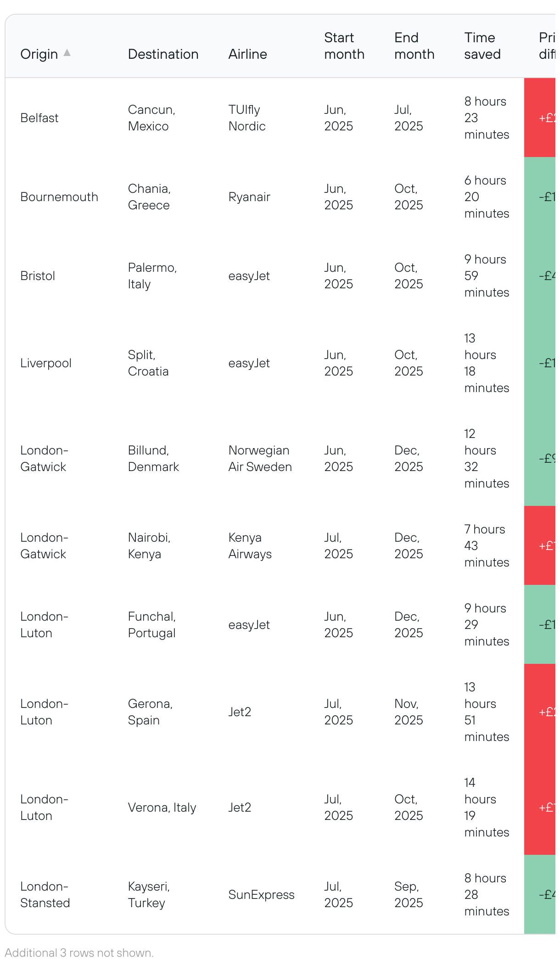Image resolution: width=560 pixels, height=965 pixels.
Task: Click the SunExpress airline cell
Action: [262, 895]
